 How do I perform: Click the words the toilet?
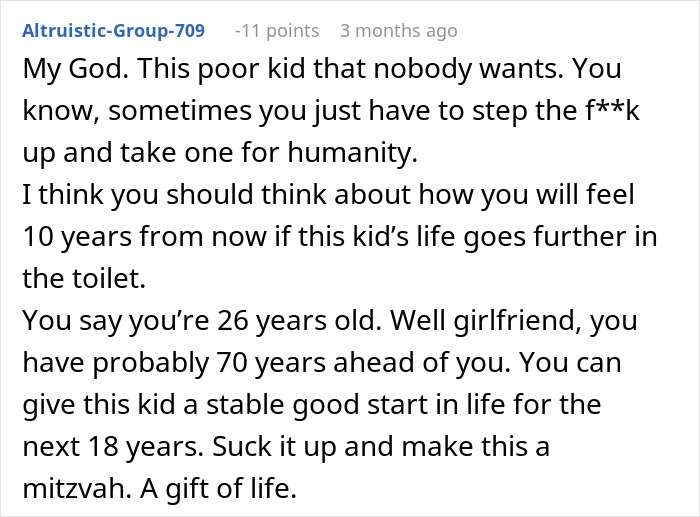(84, 278)
